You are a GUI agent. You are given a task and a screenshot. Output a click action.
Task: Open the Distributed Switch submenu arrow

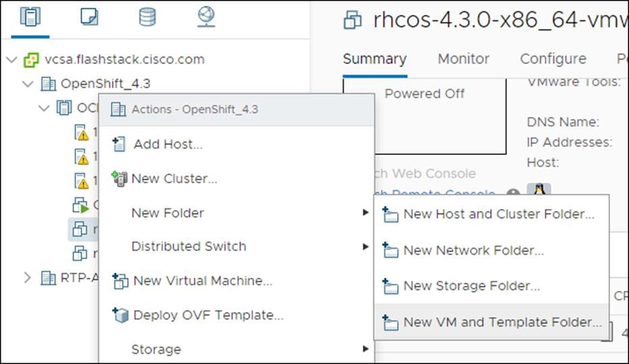pyautogui.click(x=365, y=247)
